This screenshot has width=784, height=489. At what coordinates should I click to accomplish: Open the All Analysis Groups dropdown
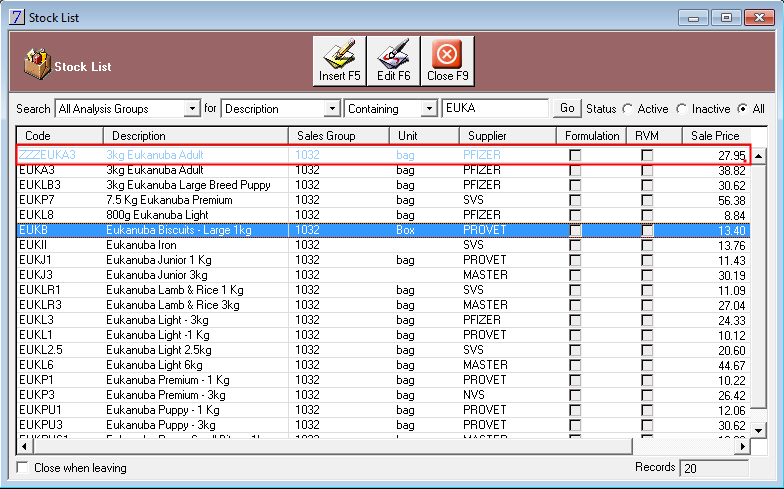click(192, 108)
